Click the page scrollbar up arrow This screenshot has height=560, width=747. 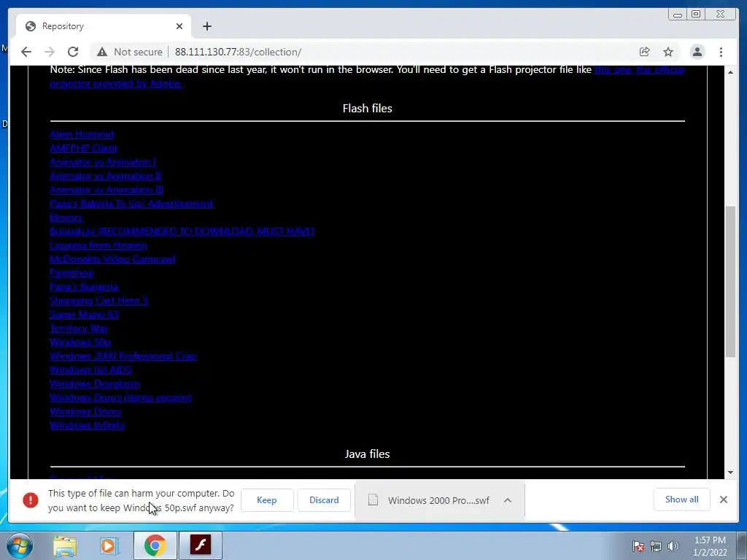(730, 72)
